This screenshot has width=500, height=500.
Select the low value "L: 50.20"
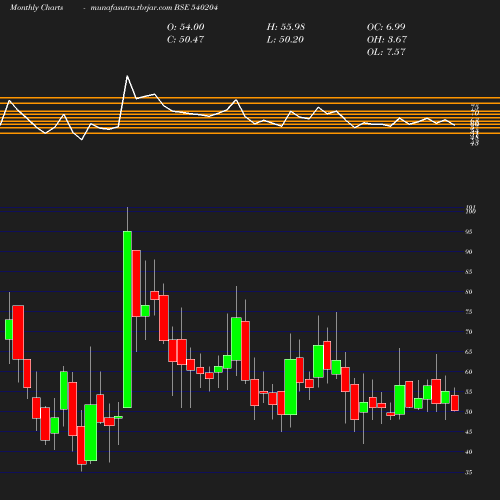click(285, 39)
